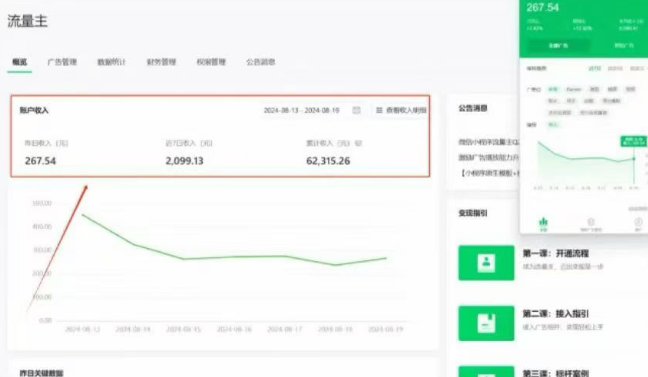The image size is (648, 377).
Task: Click the chart line's last point for 2024-08-19
Action: coord(386,258)
